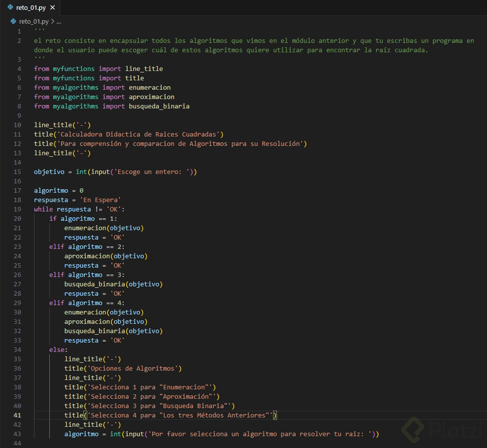The width and height of the screenshot is (487, 448).
Task: Click 'aproximacion' in the import statement
Action: click(151, 97)
